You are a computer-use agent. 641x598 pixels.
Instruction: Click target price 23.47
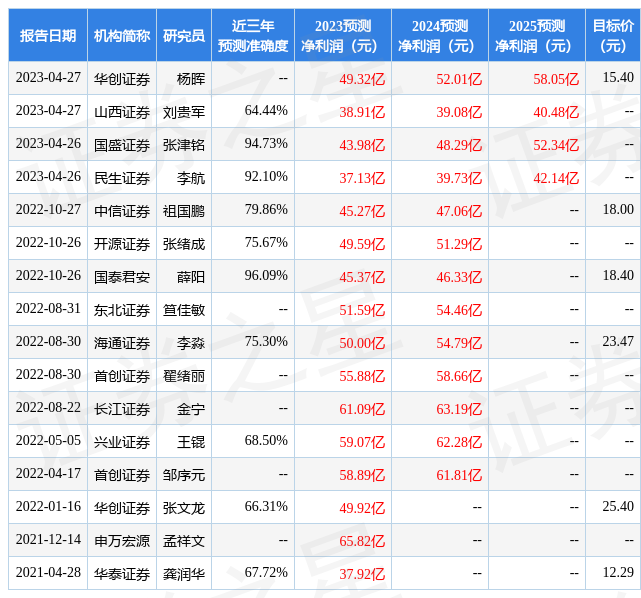click(x=618, y=341)
